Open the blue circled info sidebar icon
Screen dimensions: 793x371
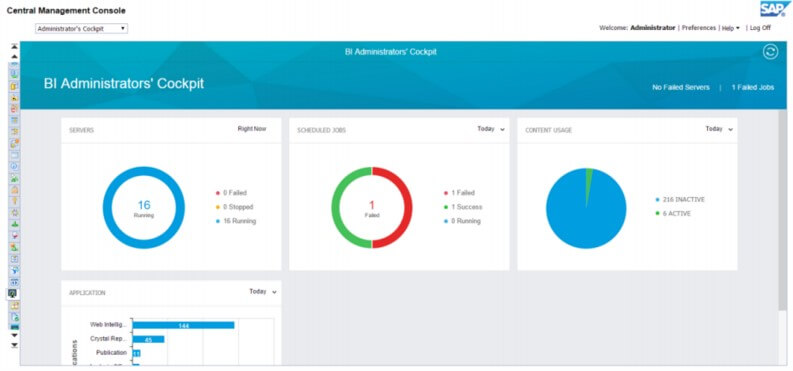pyautogui.click(x=14, y=166)
